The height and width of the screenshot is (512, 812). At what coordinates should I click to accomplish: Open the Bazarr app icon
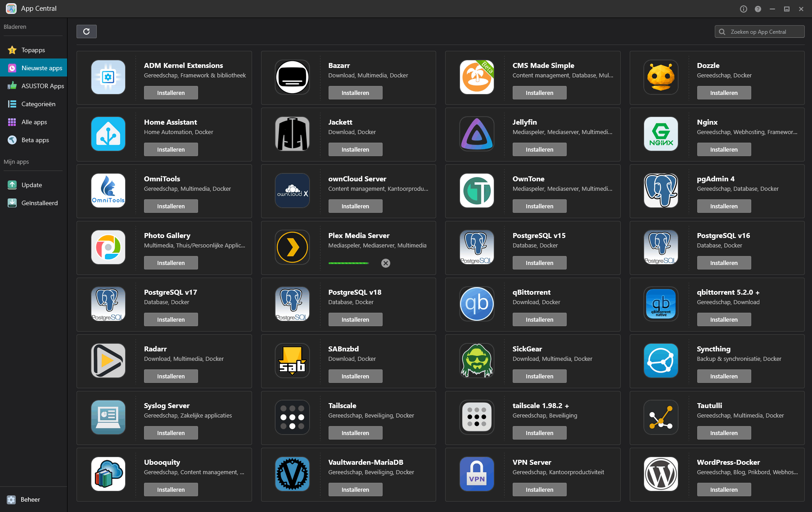292,77
